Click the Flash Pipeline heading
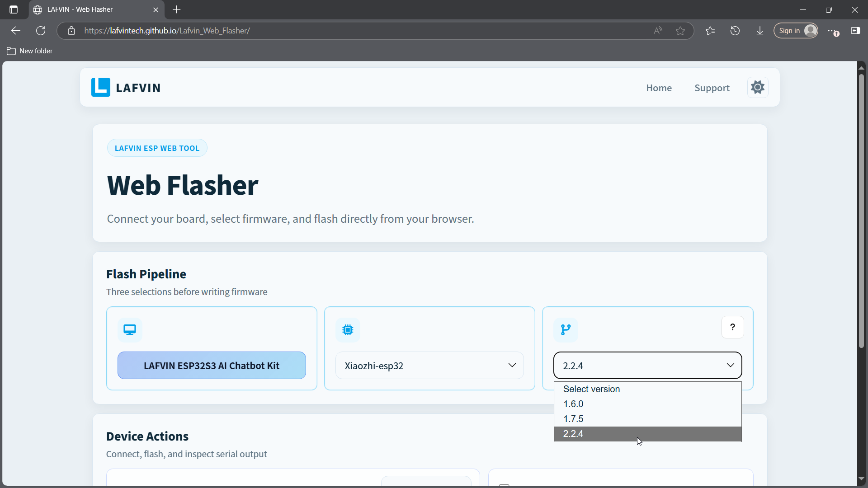The width and height of the screenshot is (868, 488). click(146, 274)
